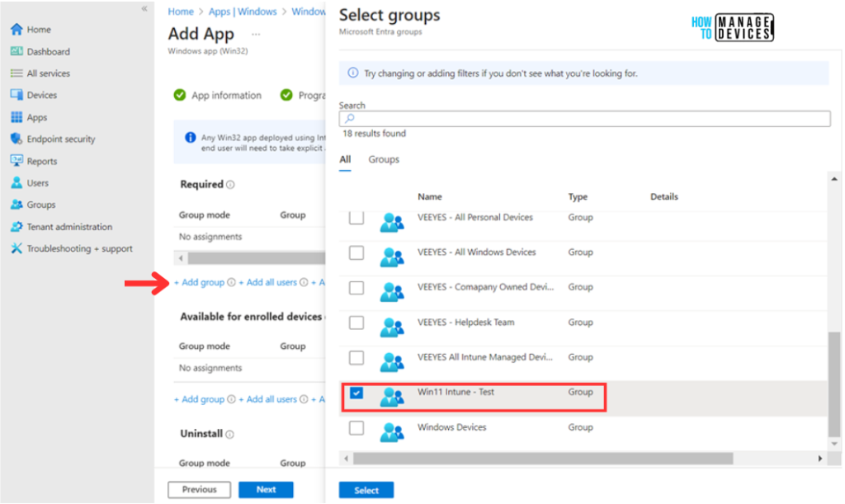Click the info icon in filter hint banner
The height and width of the screenshot is (504, 845).
point(352,73)
